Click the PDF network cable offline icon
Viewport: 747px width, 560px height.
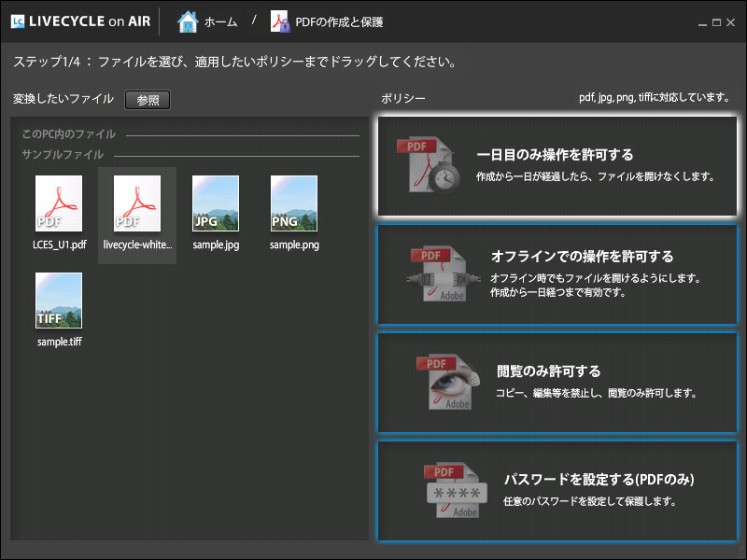point(443,273)
